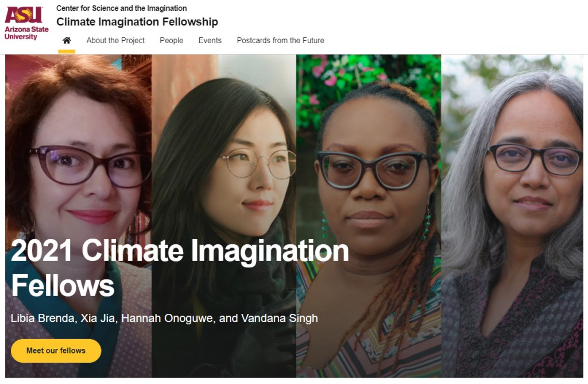Open the Events navigation item
The image size is (588, 384).
point(210,40)
